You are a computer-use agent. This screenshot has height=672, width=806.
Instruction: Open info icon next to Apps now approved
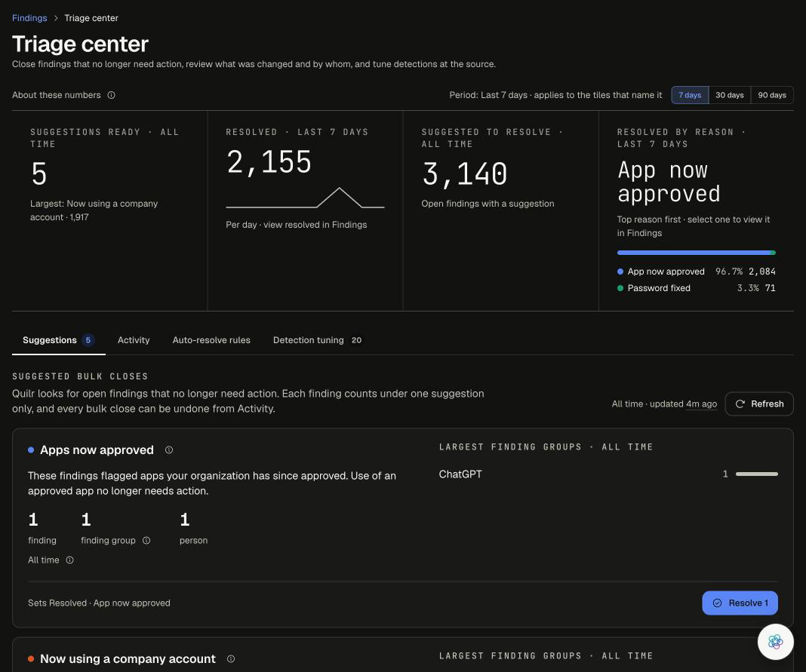pyautogui.click(x=168, y=450)
